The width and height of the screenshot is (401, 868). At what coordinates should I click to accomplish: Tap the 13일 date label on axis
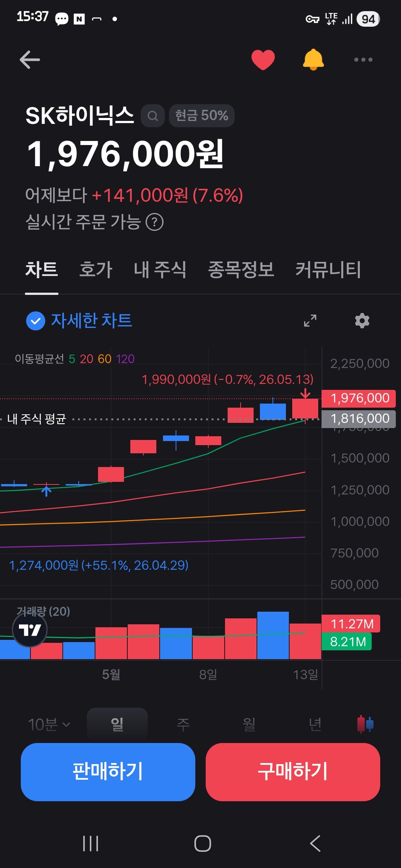coord(306,674)
